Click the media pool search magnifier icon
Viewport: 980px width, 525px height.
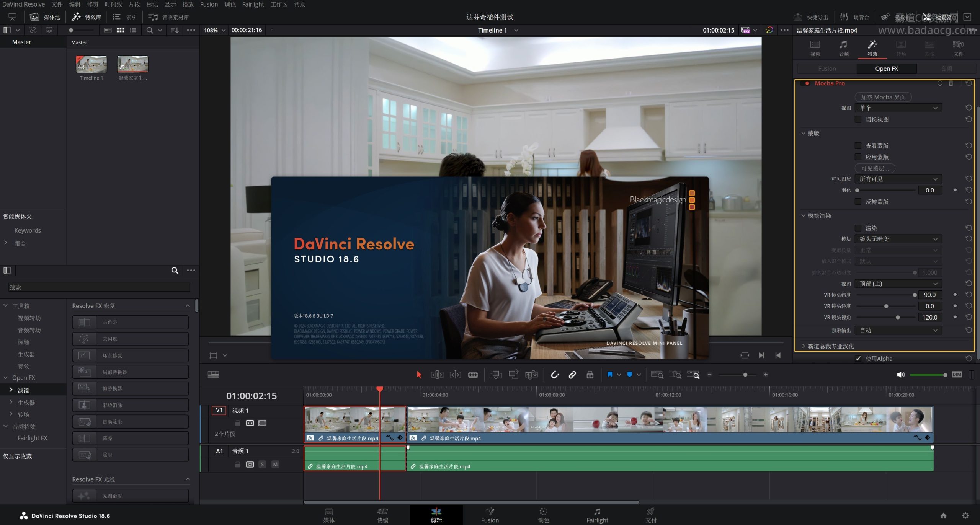(x=150, y=30)
